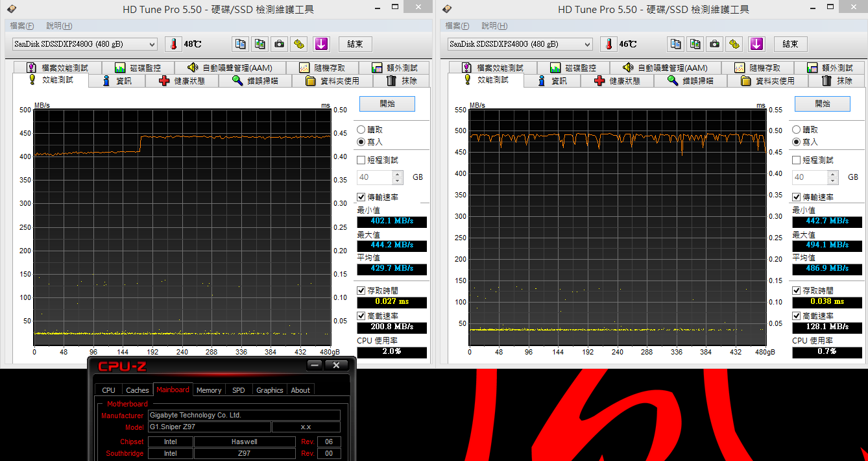
Task: Open 資料夾使用 tab in 46℃ HD Tune window
Action: pos(767,81)
